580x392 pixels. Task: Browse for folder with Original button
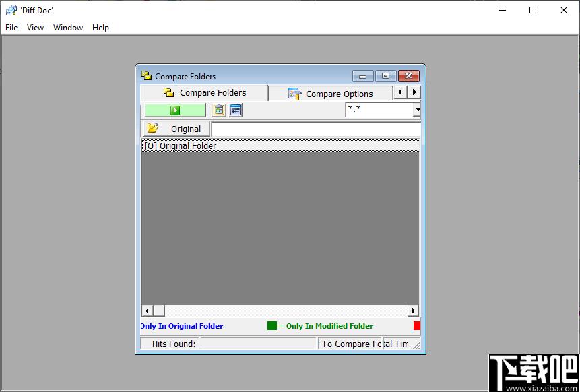coord(176,129)
